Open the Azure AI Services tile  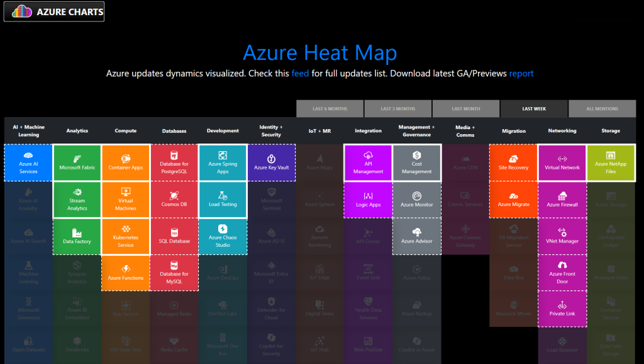[x=28, y=163]
